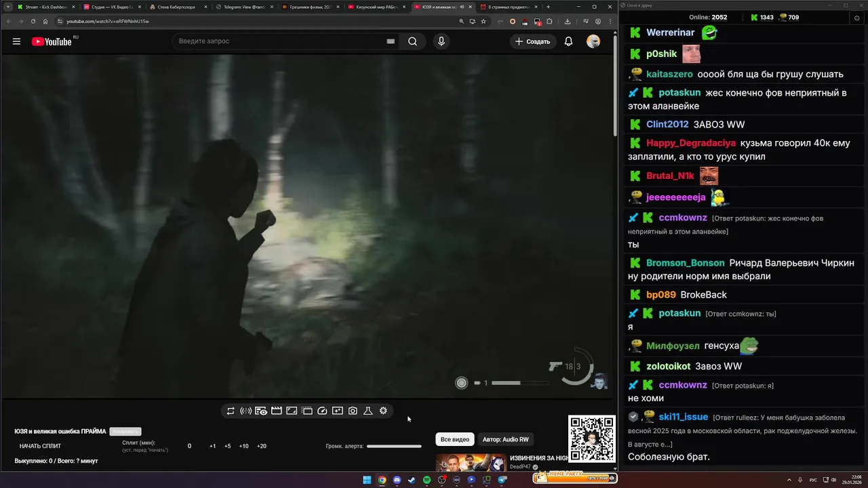
Task: Show hidden tray icons chevron
Action: coord(789,480)
